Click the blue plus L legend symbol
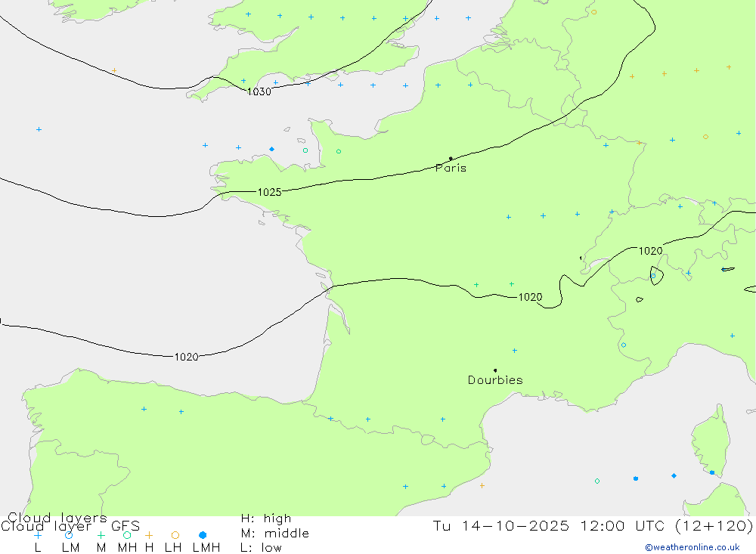The width and height of the screenshot is (756, 554). coord(38,535)
